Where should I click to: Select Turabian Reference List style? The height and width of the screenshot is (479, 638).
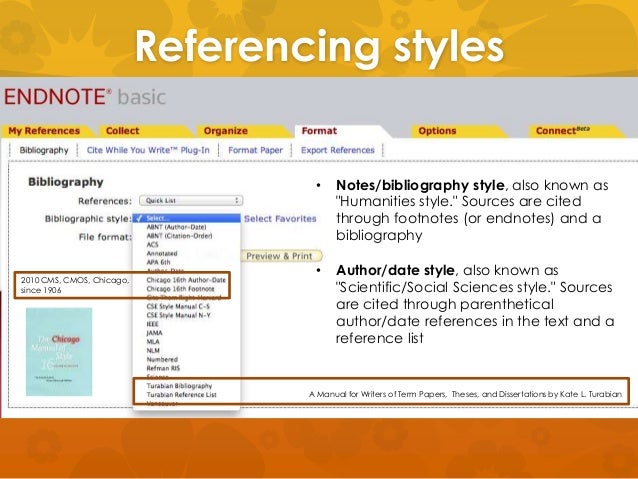[181, 395]
